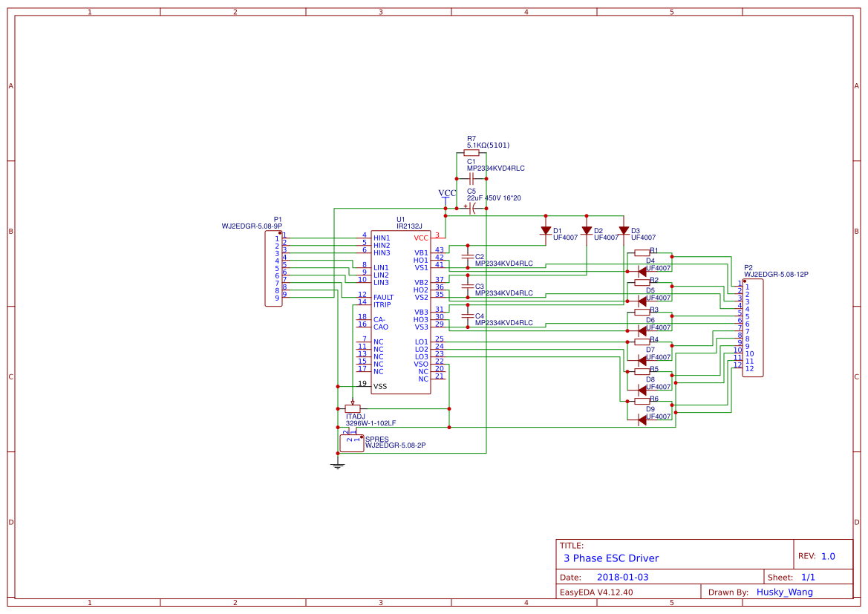This screenshot has width=868, height=614.
Task: Click the P1 9-pin connector body
Action: coord(273,269)
